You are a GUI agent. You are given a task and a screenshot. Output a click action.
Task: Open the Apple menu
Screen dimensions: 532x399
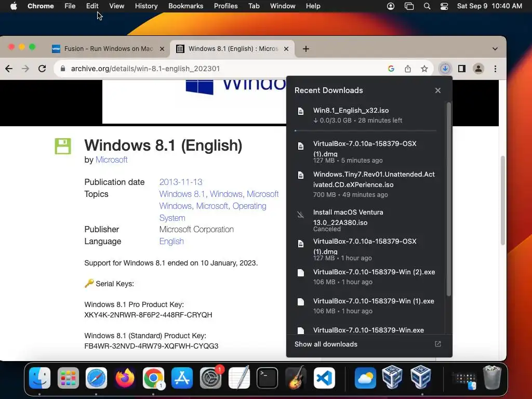click(x=14, y=6)
